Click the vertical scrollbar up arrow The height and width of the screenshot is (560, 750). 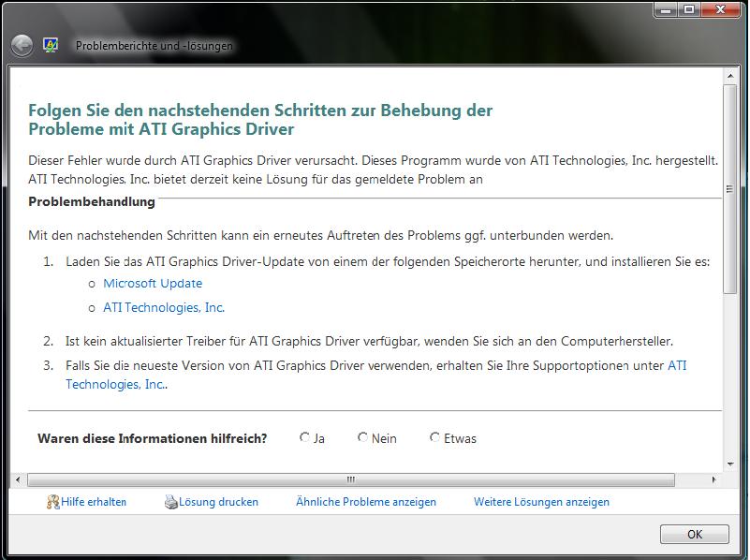(x=730, y=76)
